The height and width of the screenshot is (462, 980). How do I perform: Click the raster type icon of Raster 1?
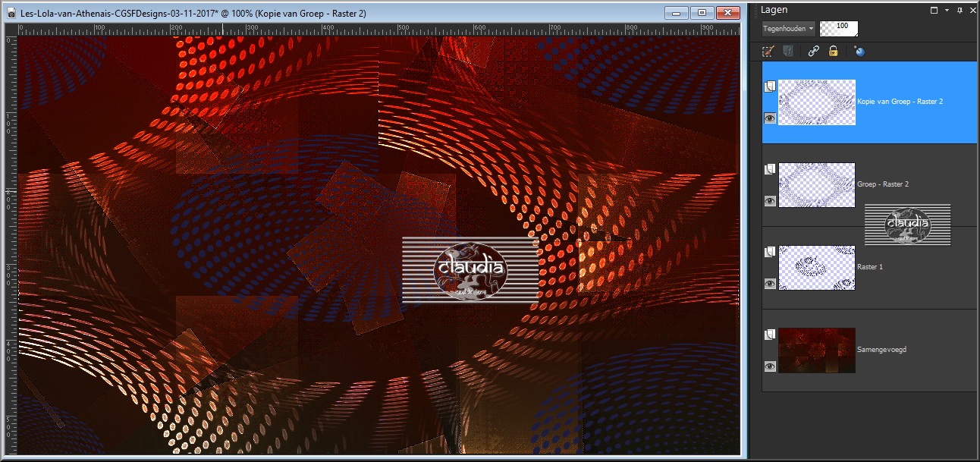(769, 253)
